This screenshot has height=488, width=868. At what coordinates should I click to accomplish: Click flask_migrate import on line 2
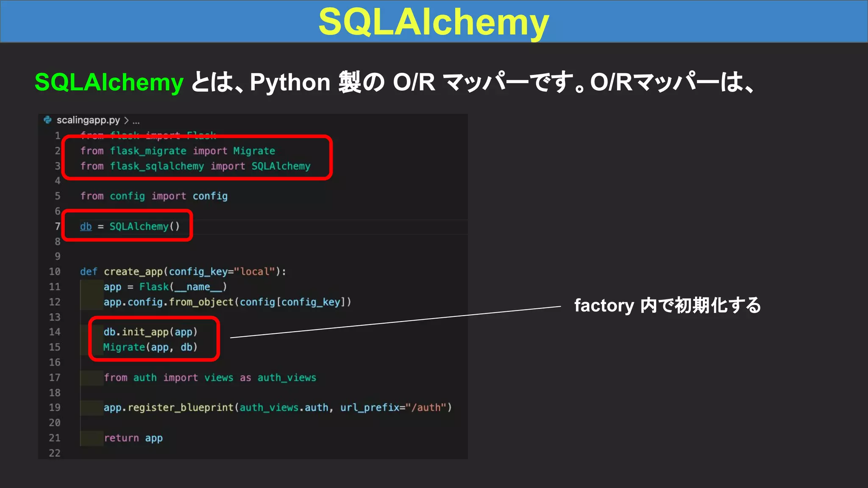tap(178, 151)
